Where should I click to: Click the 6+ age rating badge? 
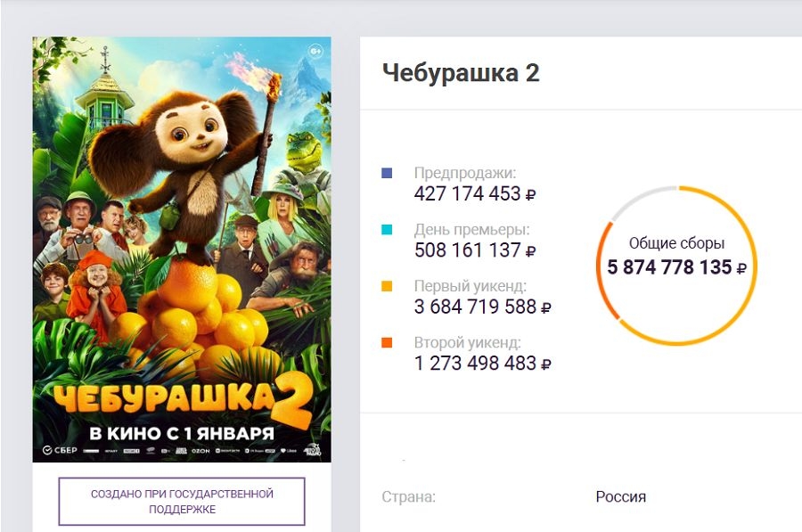point(315,51)
